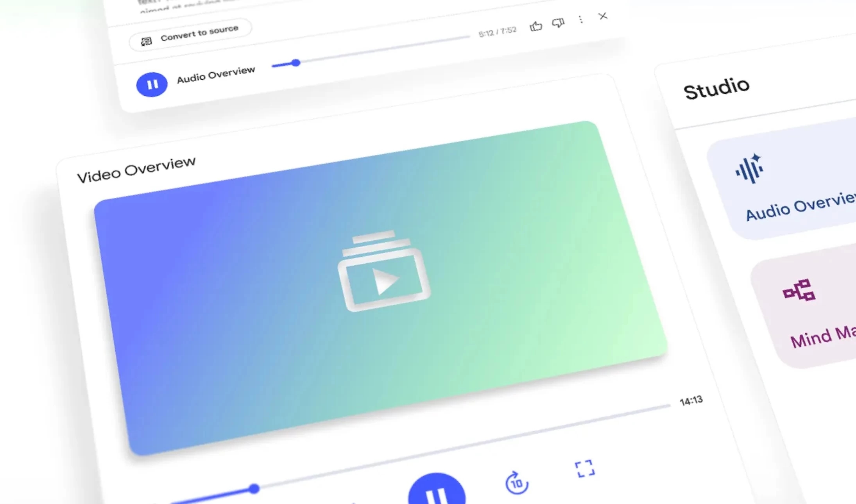Select the skip forward 10 seconds icon
The image size is (856, 504).
516,483
